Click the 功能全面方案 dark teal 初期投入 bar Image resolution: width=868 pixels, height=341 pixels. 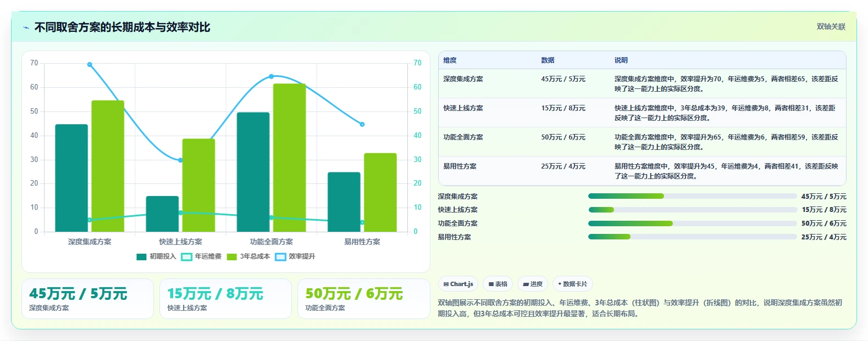[253, 172]
